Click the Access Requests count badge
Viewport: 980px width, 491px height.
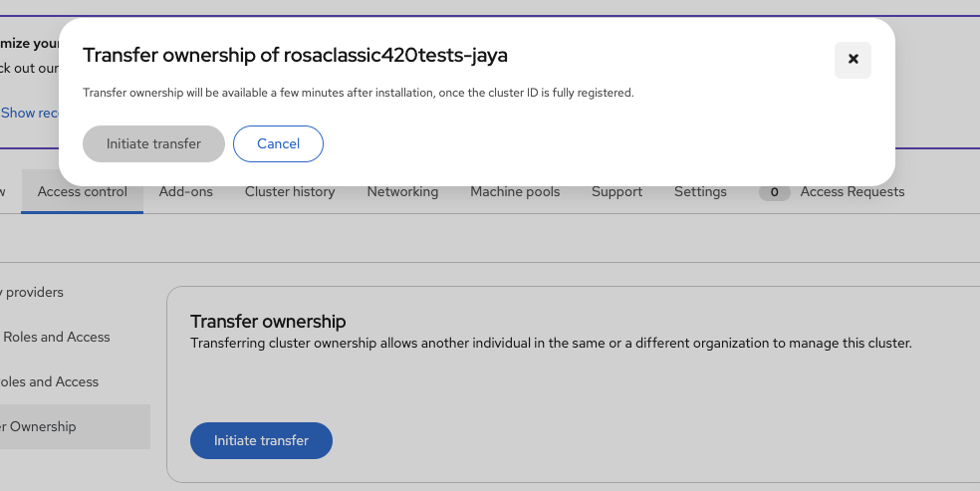click(774, 192)
